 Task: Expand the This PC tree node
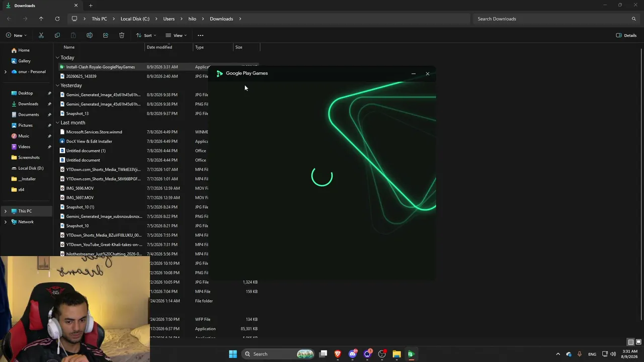coord(6,211)
